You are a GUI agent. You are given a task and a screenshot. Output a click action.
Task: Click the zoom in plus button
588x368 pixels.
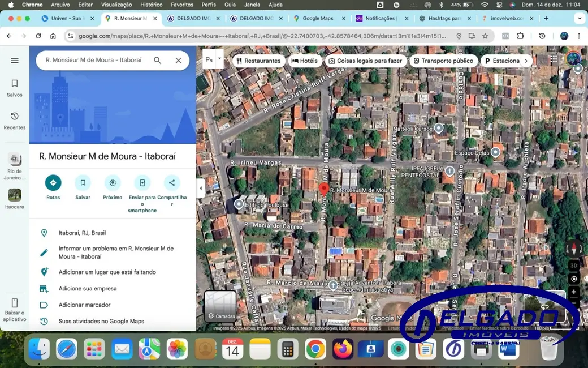[574, 292]
